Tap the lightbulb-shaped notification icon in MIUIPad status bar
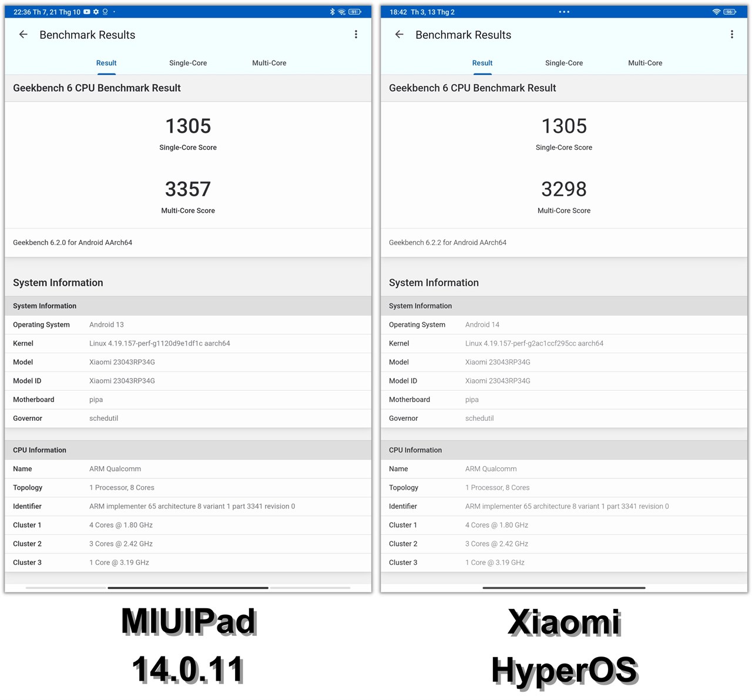Viewport: 752px width, 700px height. pyautogui.click(x=105, y=12)
